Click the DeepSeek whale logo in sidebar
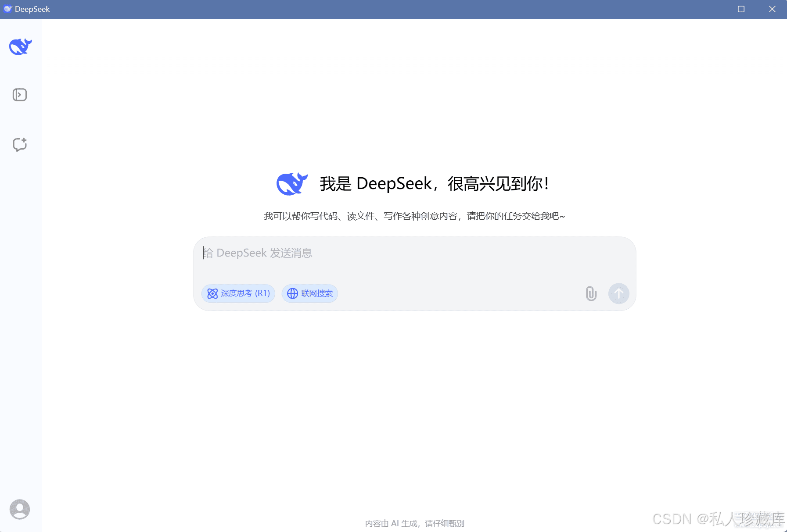Image resolution: width=787 pixels, height=532 pixels. [20, 46]
